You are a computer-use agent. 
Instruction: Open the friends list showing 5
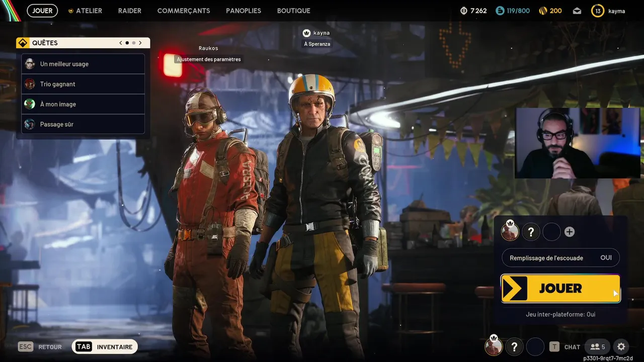pos(598,346)
